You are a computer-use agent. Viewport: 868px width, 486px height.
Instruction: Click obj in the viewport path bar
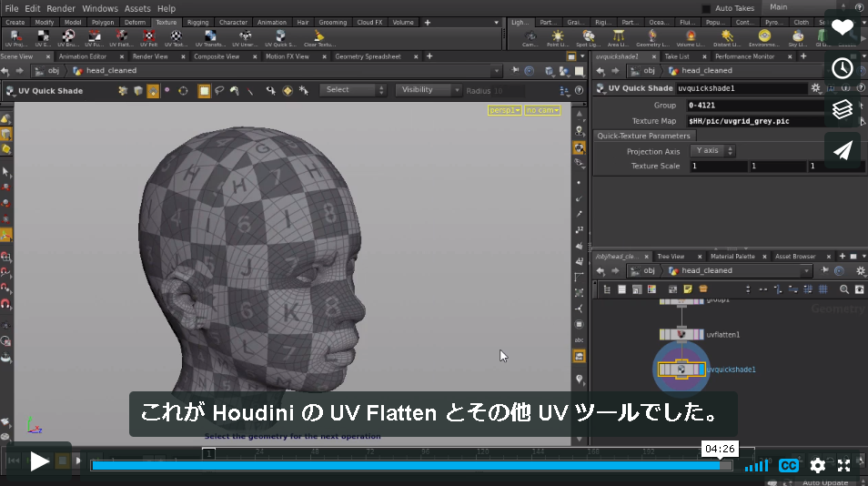tap(53, 71)
